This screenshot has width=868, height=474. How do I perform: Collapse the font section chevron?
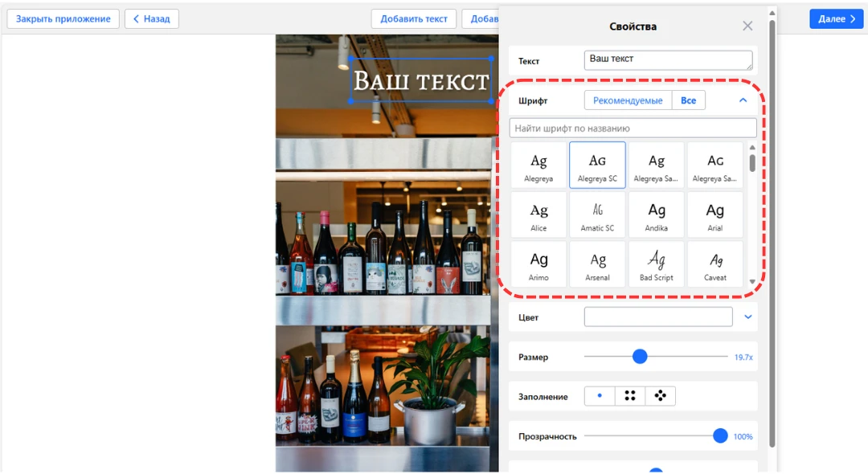pyautogui.click(x=743, y=100)
